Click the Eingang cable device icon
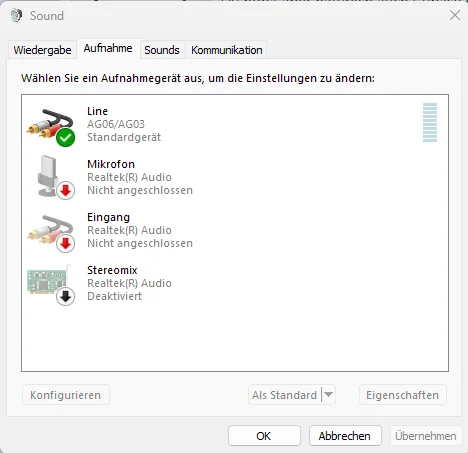468x453 pixels. pyautogui.click(x=51, y=233)
